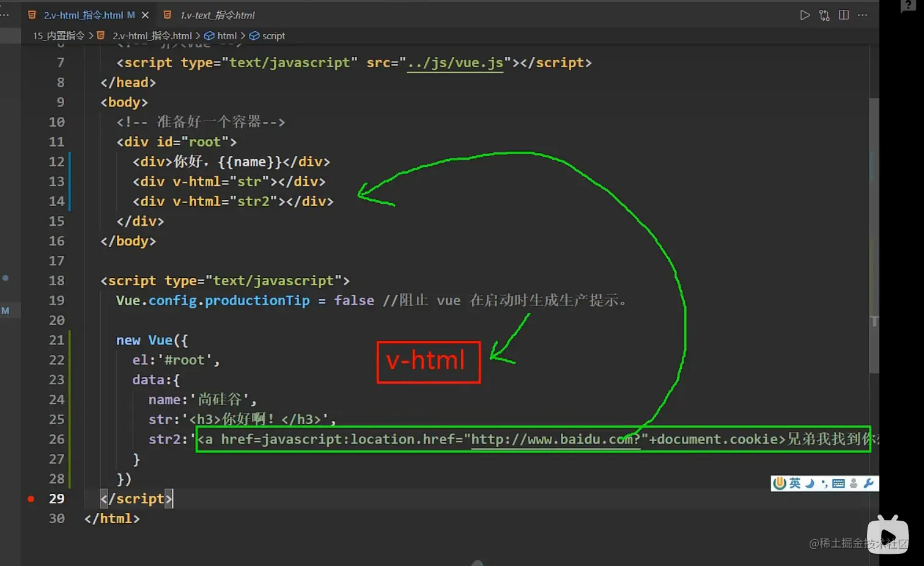924x566 pixels.
Task: Click the HTML file icon on the 1.v-text tab
Action: pyautogui.click(x=167, y=15)
